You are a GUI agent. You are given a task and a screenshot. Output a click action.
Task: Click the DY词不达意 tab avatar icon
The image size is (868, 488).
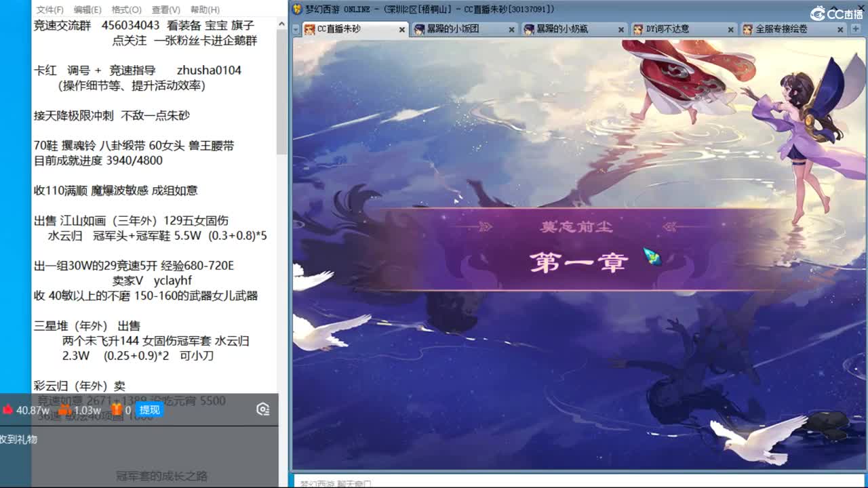pos(638,29)
